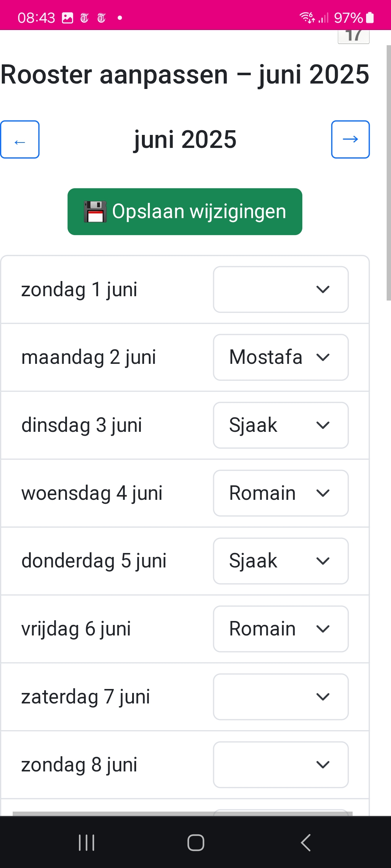Tap the Android home button
391x868 pixels.
click(x=195, y=841)
